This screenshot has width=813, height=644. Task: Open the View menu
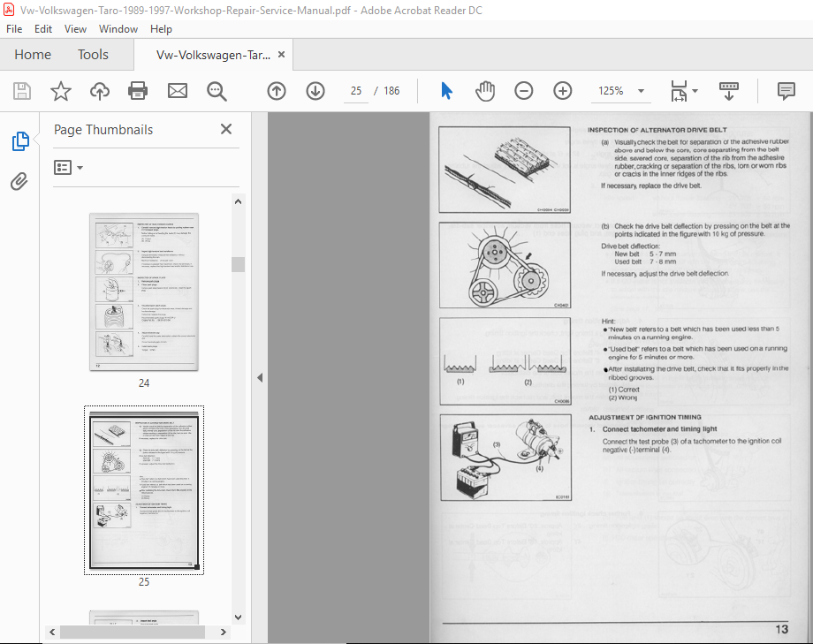coord(75,29)
